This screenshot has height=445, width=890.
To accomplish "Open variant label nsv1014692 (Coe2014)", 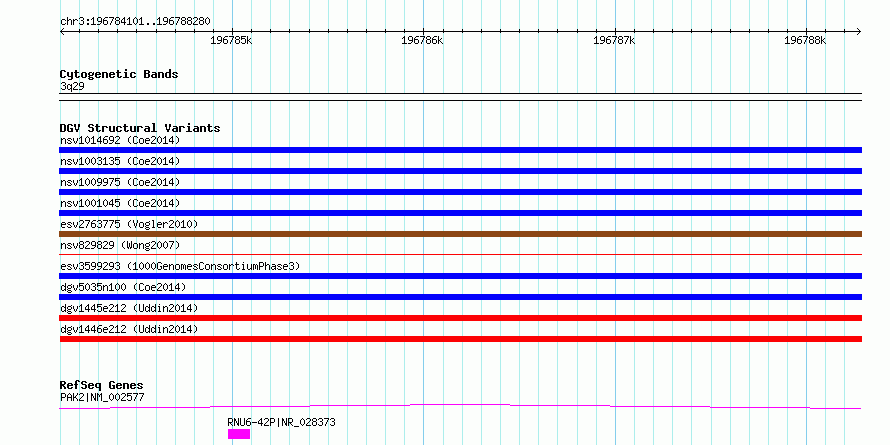I will (120, 140).
